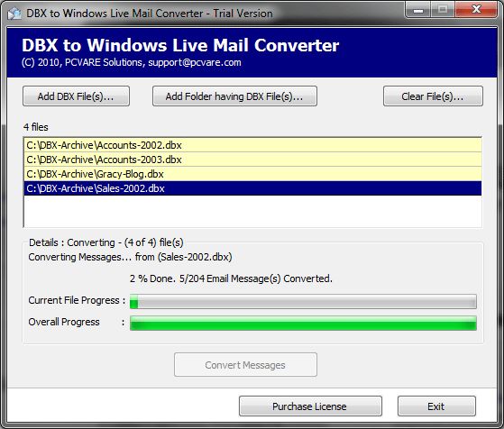The image size is (504, 429).
Task: Select the highlighted Sales-2002.dbx entry
Action: coord(252,188)
